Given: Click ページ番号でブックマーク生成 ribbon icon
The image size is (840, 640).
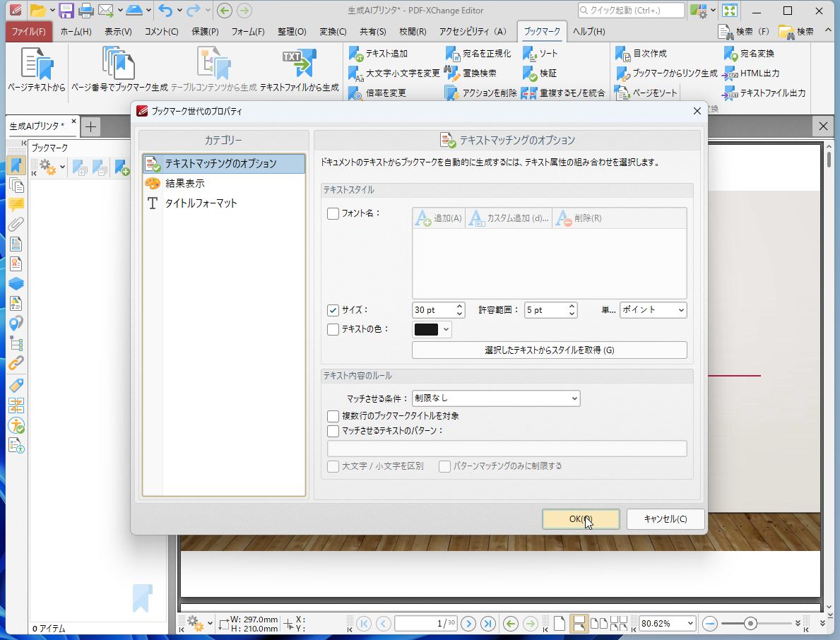Looking at the screenshot, I should point(119,70).
